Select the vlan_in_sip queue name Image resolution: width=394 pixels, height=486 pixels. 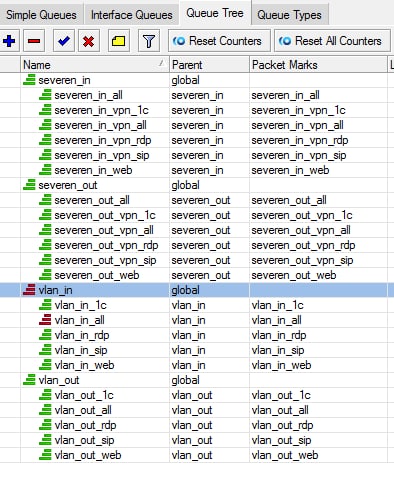tap(81, 350)
